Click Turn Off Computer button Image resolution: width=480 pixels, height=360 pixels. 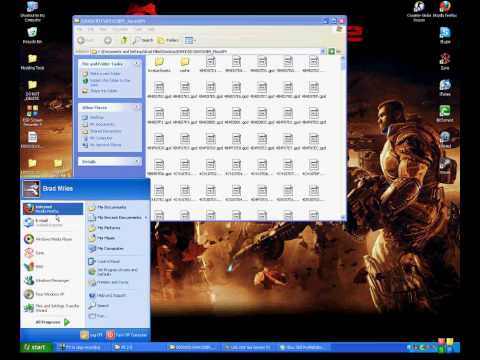[127, 335]
